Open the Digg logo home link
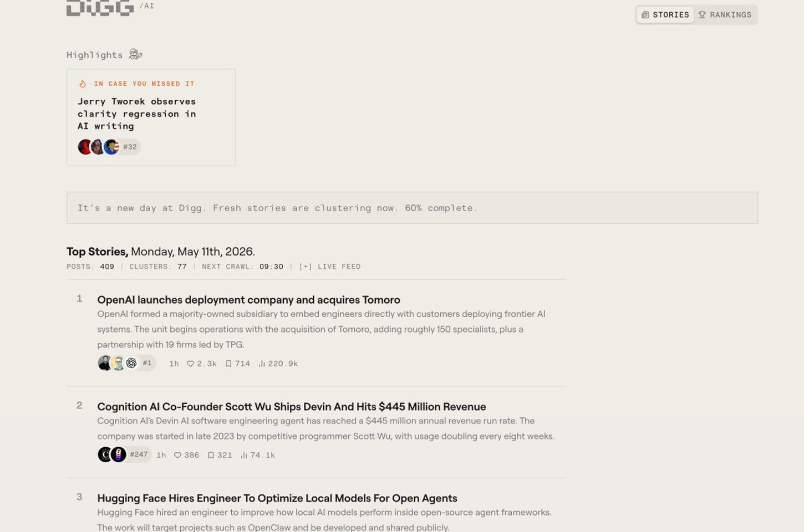The height and width of the screenshot is (532, 804). (100, 8)
